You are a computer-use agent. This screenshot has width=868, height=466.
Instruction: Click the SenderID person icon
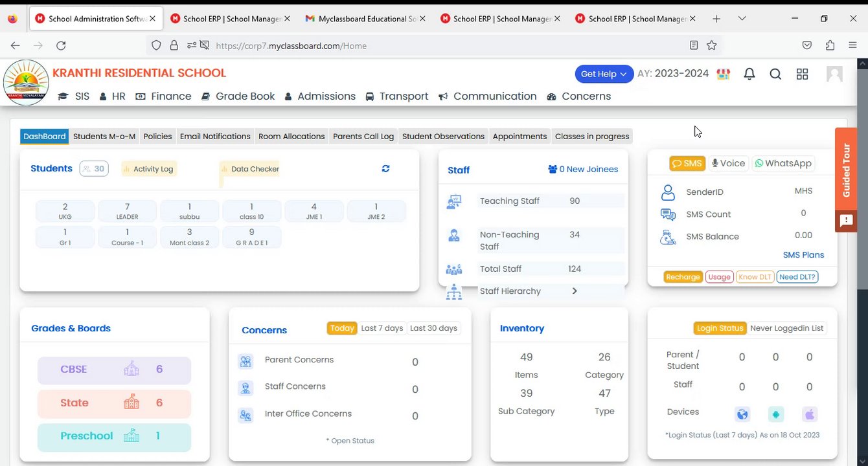[668, 192]
